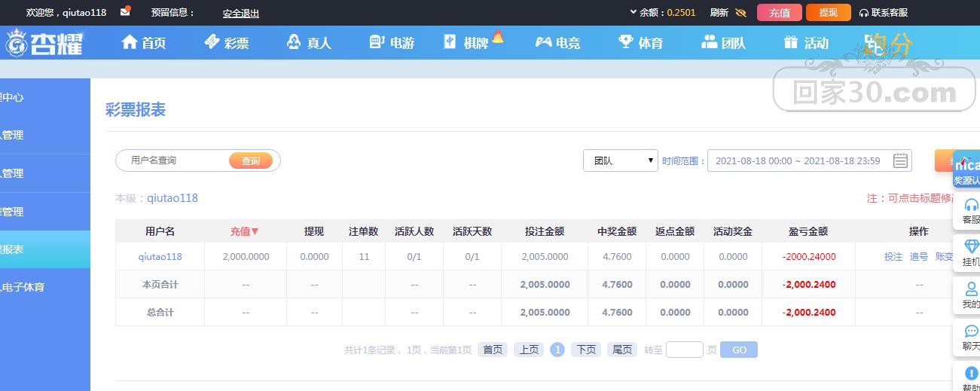Image resolution: width=980 pixels, height=391 pixels.
Task: Select the 中心 item at top of sidebar
Action: [x=45, y=97]
